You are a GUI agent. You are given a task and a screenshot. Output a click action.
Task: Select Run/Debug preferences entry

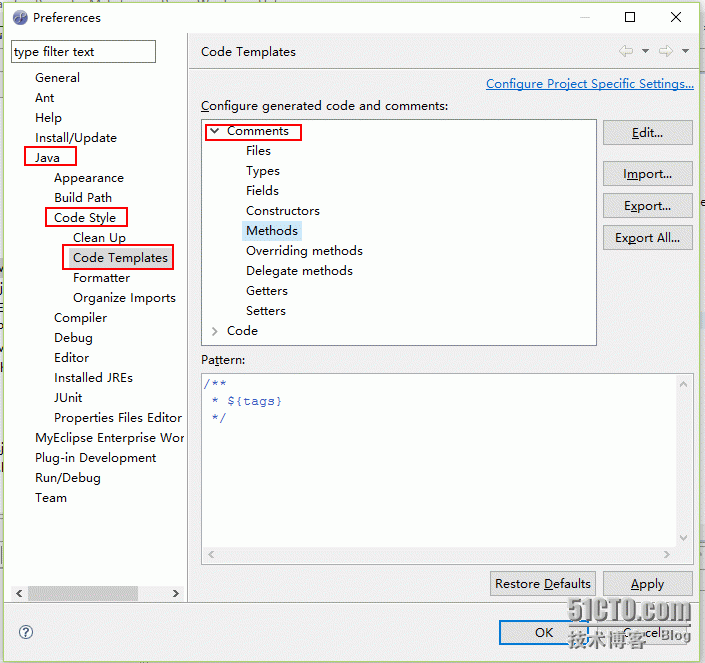tap(68, 478)
